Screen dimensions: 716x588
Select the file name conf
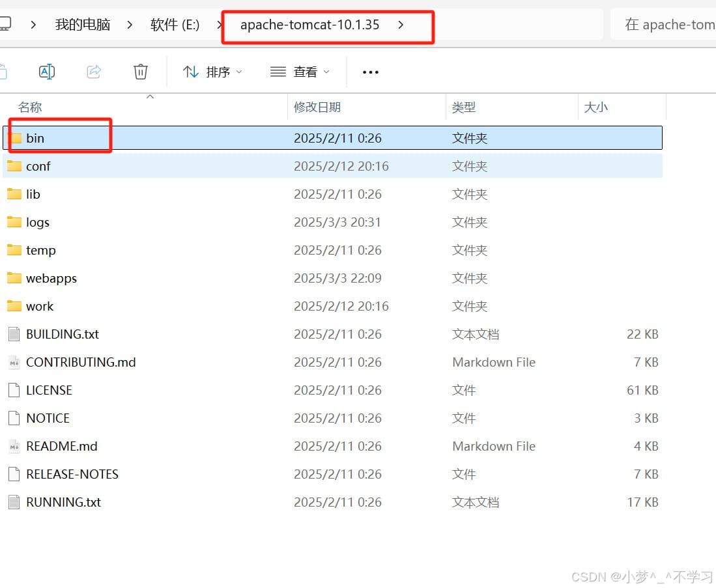click(x=38, y=166)
